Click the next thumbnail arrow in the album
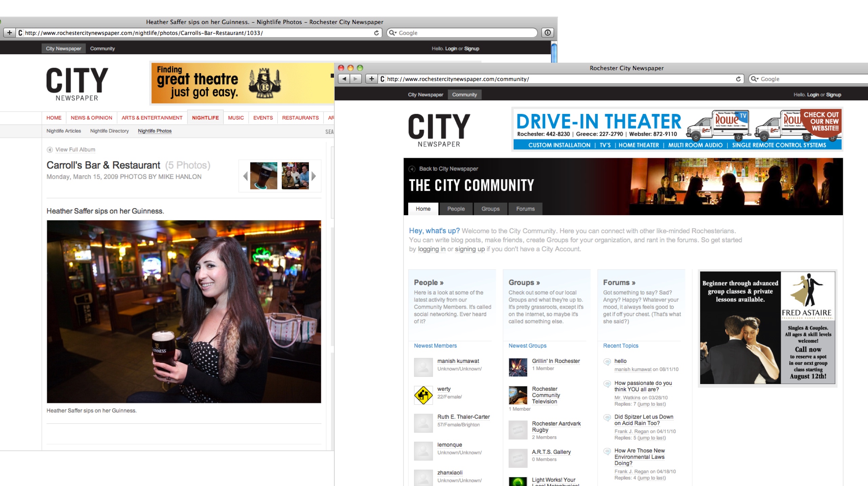 pos(314,176)
